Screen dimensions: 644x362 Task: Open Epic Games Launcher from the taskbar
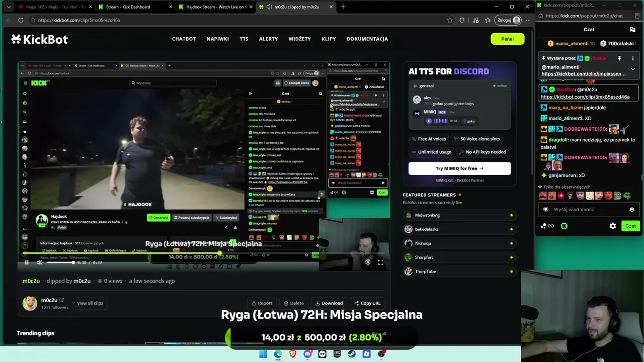point(337,354)
